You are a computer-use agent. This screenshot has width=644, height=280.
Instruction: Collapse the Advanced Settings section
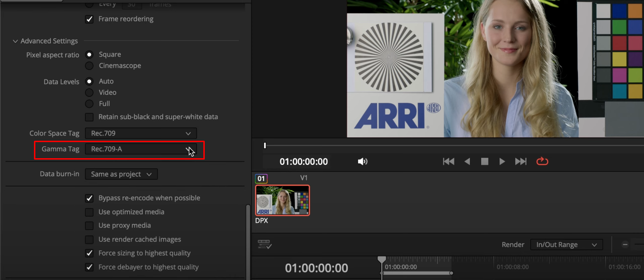[16, 41]
